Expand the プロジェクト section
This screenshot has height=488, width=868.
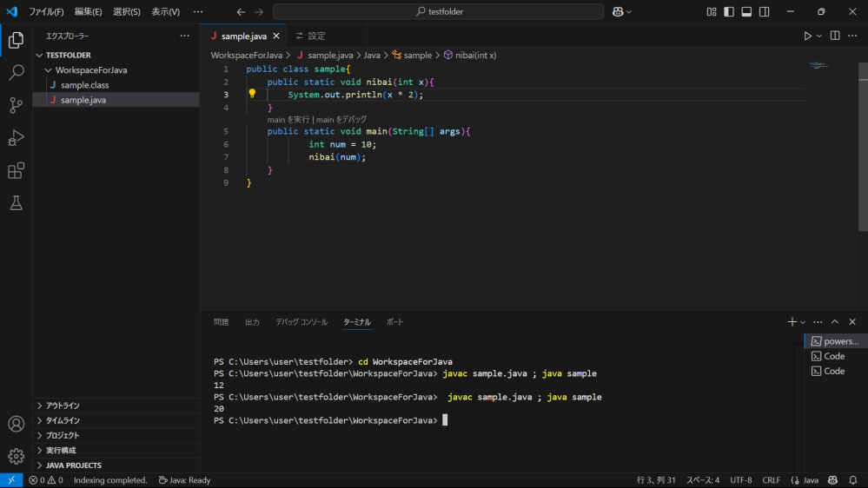(116, 435)
